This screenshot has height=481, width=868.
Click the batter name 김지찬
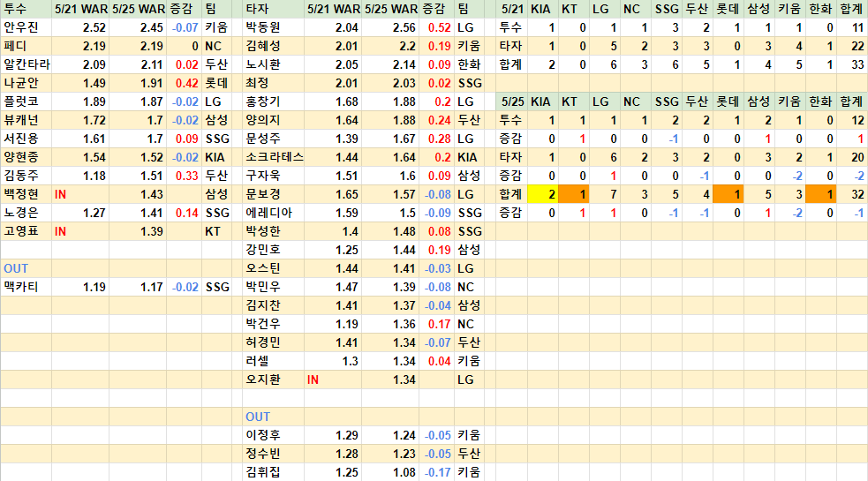(262, 305)
